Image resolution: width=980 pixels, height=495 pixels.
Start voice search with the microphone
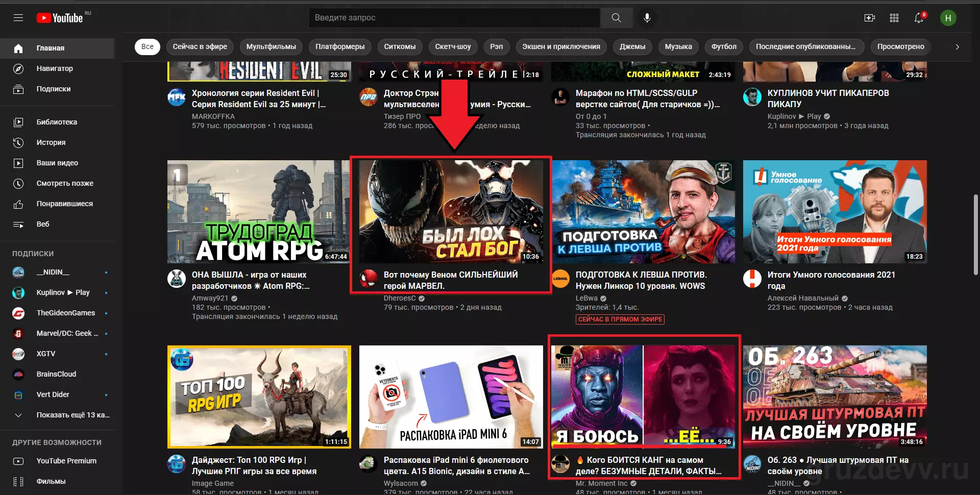[647, 18]
